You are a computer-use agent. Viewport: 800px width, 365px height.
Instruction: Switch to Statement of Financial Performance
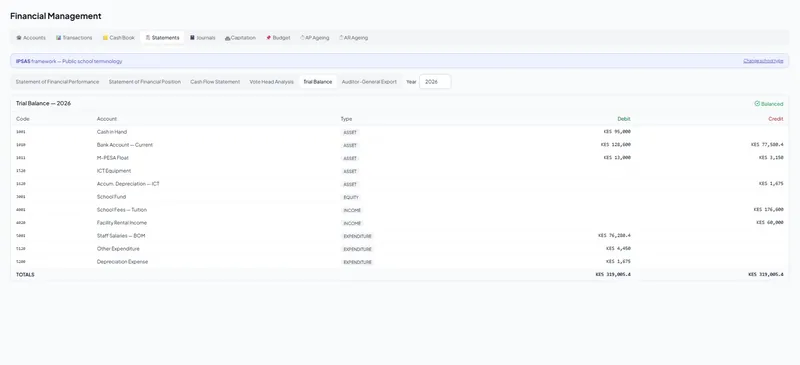[x=57, y=82]
